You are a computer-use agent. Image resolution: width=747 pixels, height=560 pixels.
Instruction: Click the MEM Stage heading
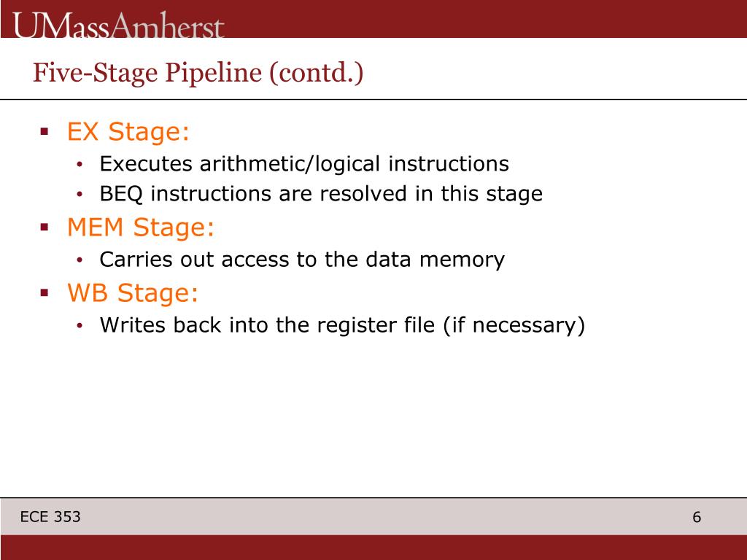[x=141, y=227]
